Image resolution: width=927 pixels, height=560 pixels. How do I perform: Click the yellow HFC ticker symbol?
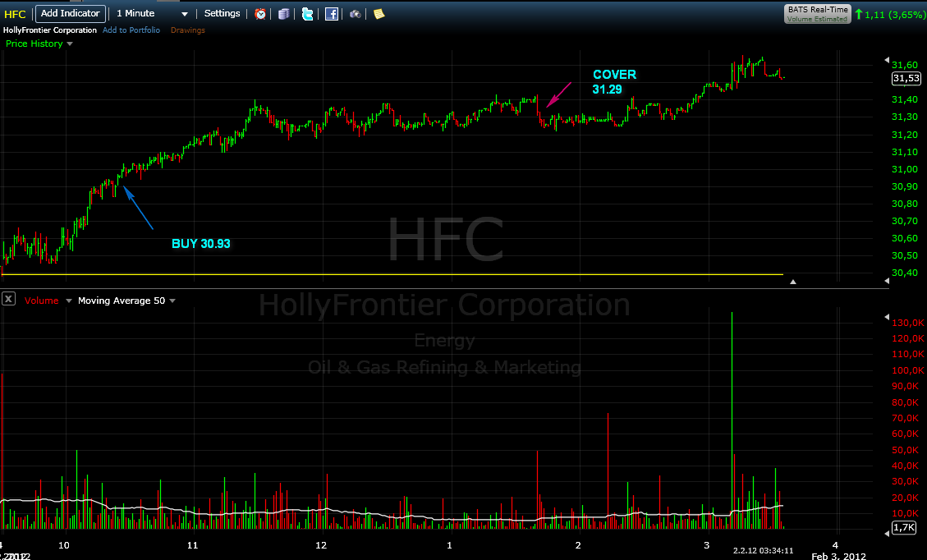point(15,14)
